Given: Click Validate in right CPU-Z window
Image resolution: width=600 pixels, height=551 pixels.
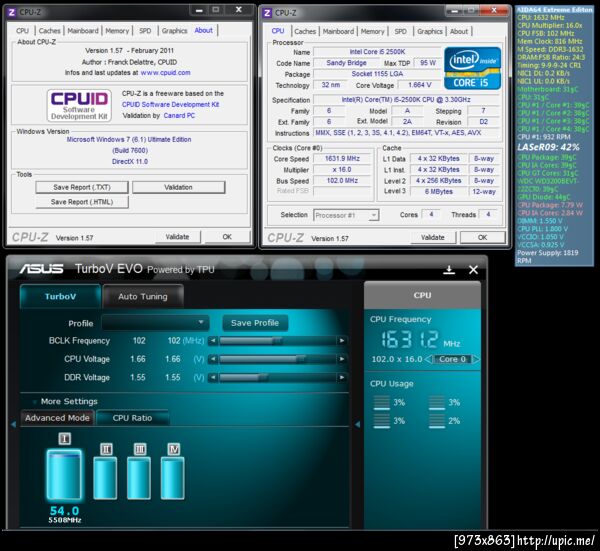Looking at the screenshot, I should (433, 237).
